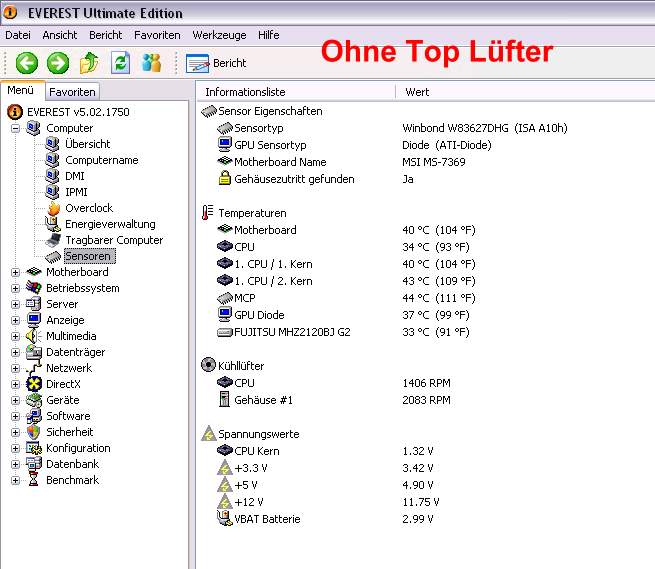Screen dimensions: 655x569
Task: Click the two-people users toolbar icon
Action: (151, 63)
